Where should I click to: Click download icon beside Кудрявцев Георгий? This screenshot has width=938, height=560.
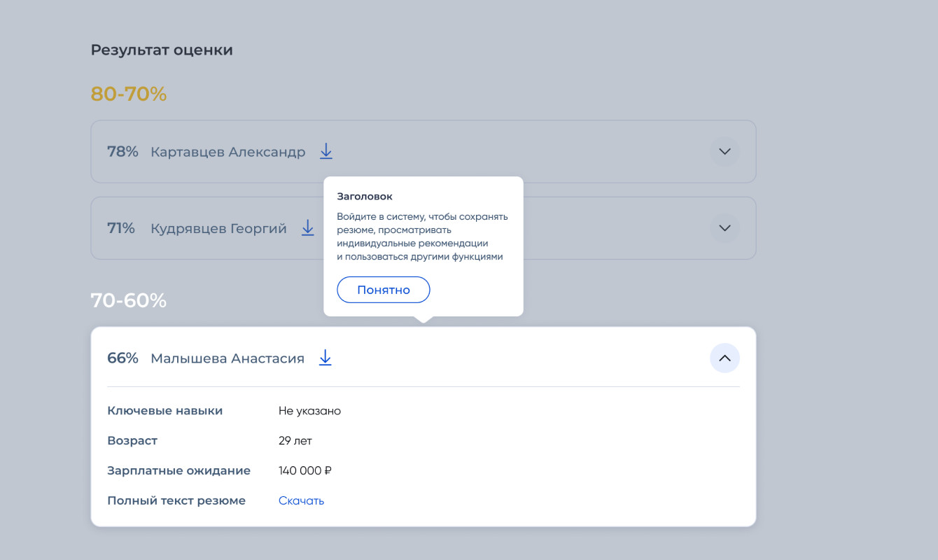click(x=308, y=228)
